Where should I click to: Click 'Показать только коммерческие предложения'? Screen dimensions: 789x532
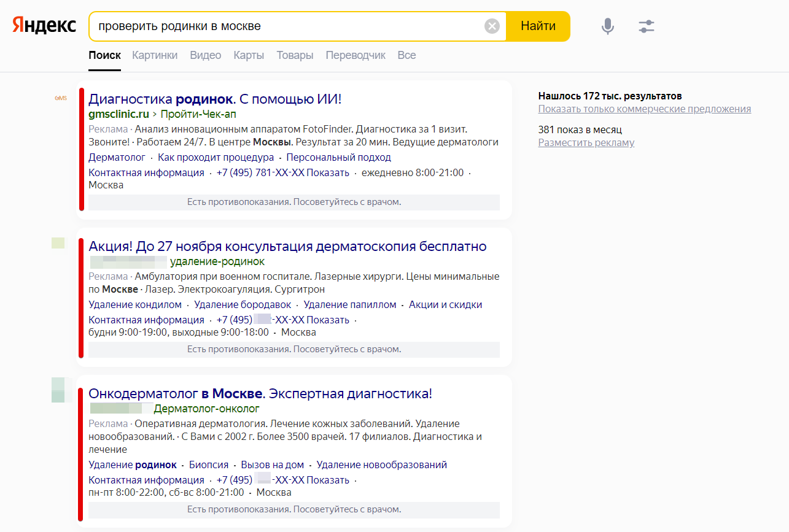tap(645, 109)
